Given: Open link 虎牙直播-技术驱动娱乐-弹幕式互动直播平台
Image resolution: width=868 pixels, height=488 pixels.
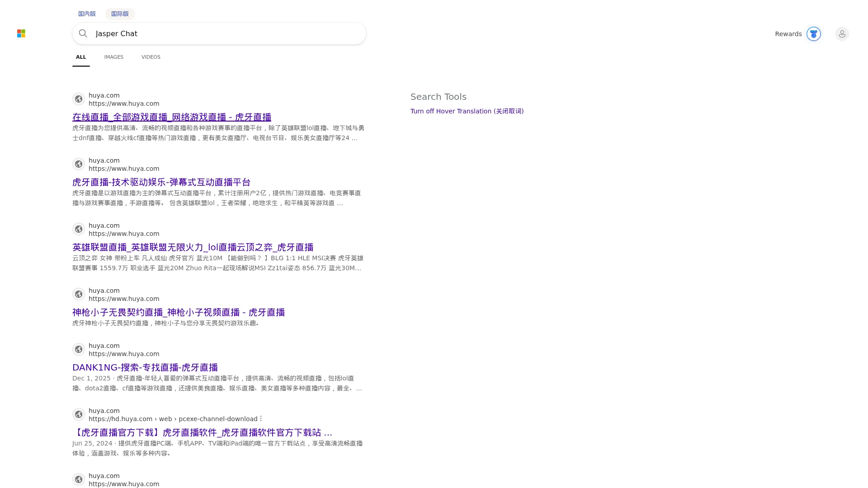Looking at the screenshot, I should [161, 182].
